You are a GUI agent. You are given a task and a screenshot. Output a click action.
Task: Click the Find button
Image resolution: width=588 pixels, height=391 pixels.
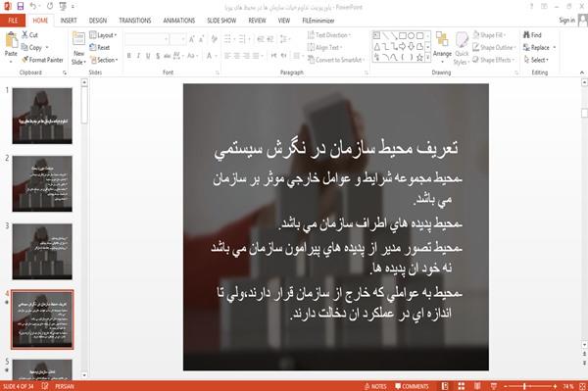click(x=532, y=35)
